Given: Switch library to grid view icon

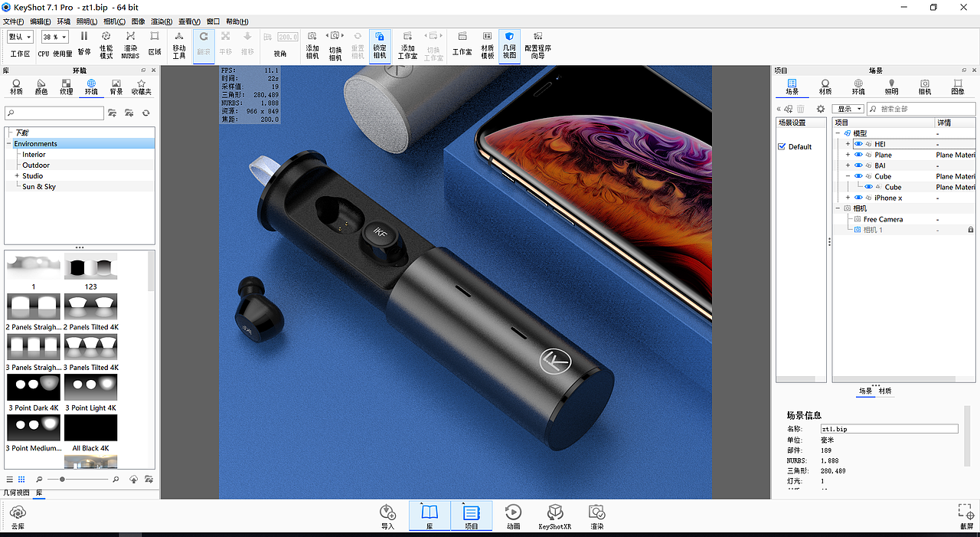Looking at the screenshot, I should coord(21,479).
